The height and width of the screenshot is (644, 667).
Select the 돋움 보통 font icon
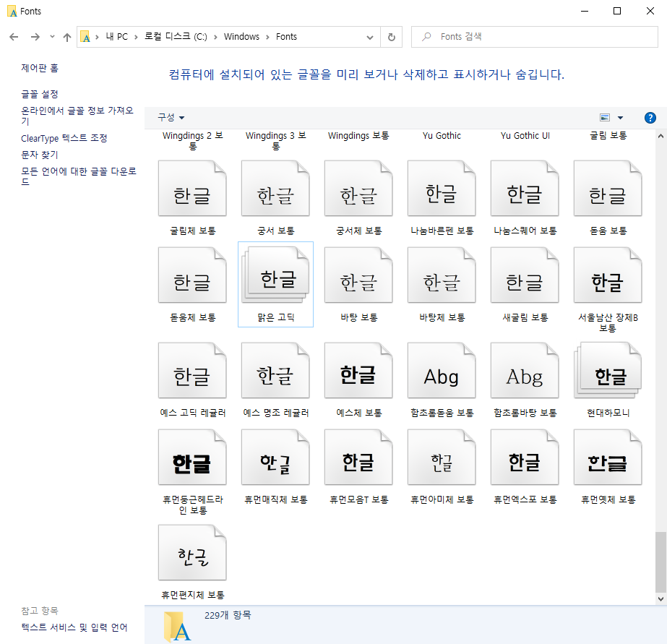point(608,188)
